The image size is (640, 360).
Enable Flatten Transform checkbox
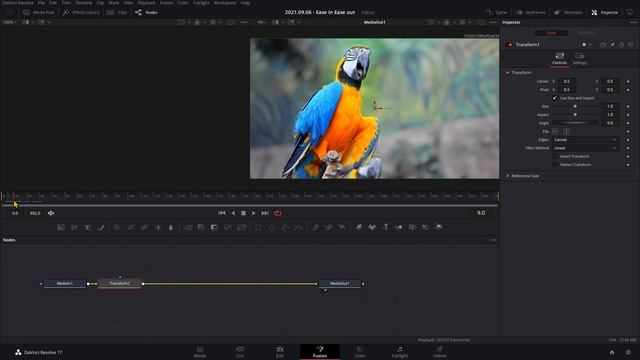click(554, 164)
